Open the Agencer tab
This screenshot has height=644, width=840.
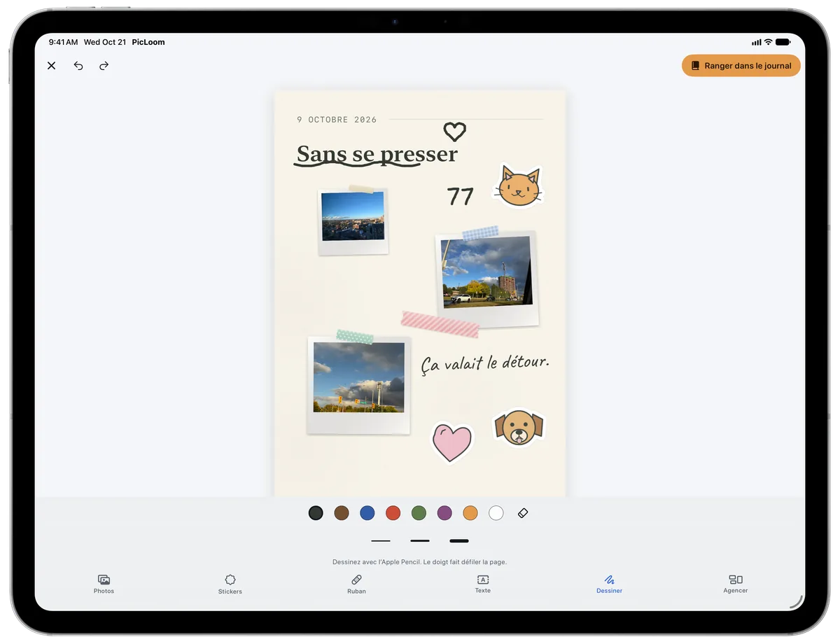pyautogui.click(x=736, y=584)
